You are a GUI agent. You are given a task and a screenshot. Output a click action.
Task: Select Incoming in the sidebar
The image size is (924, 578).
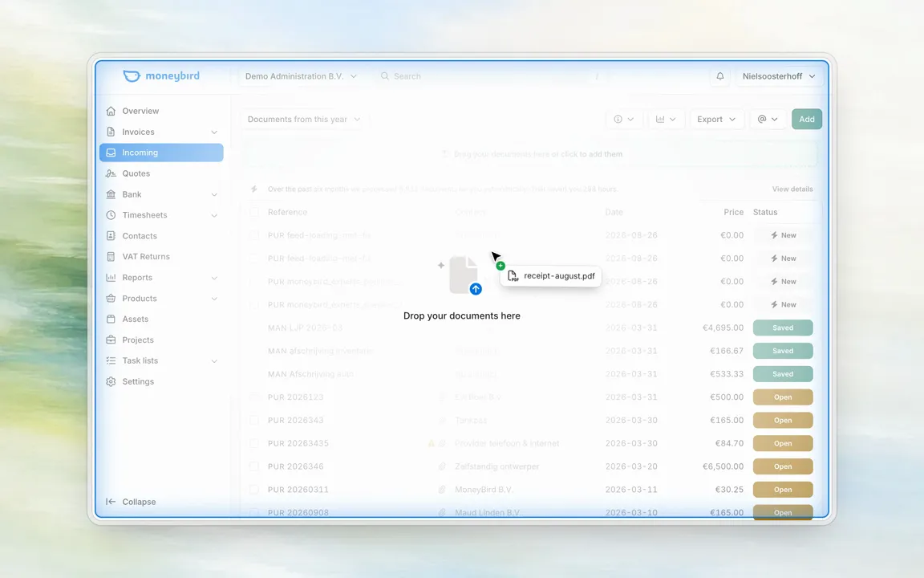pos(161,153)
